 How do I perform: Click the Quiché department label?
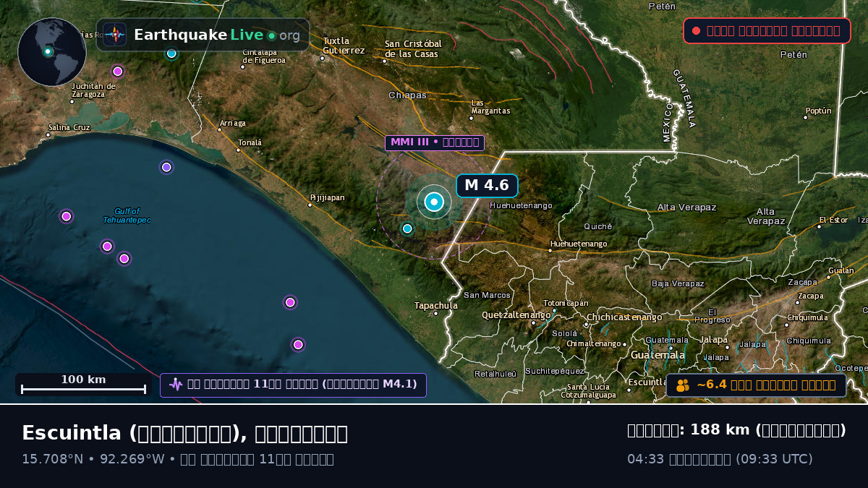click(x=598, y=226)
